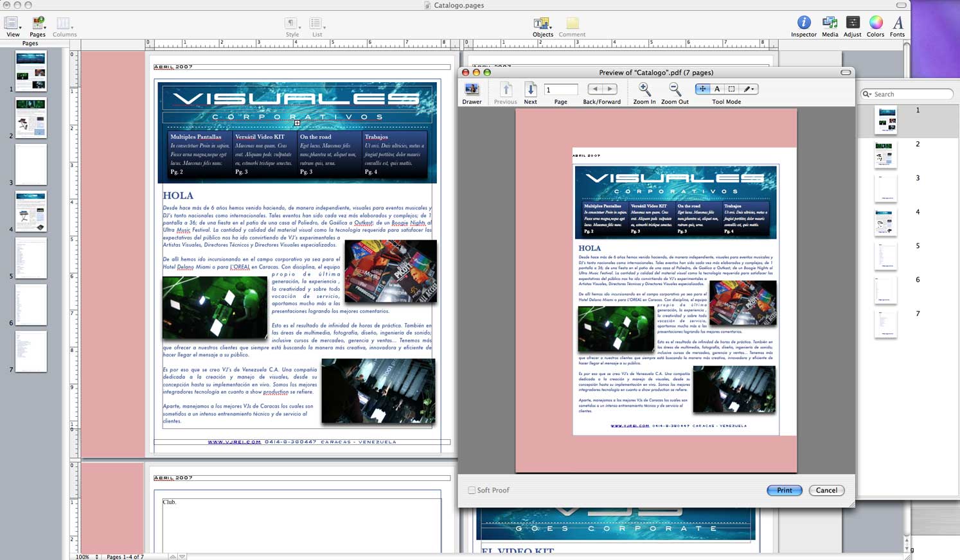This screenshot has width=960, height=560.
Task: Open the Media browser
Action: 830,23
